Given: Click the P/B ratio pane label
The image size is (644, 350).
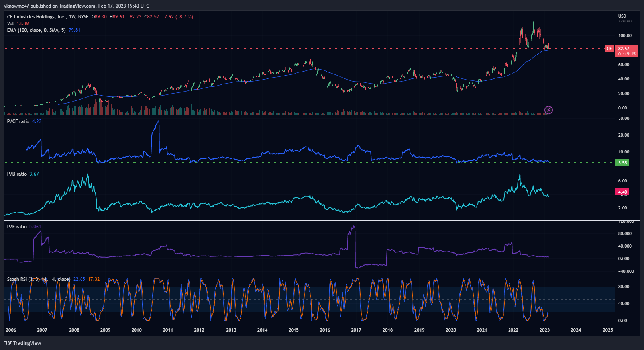Looking at the screenshot, I should pyautogui.click(x=17, y=174).
